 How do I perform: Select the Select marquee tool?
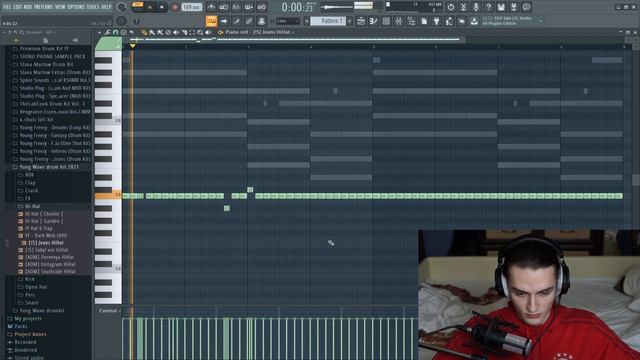click(x=192, y=32)
